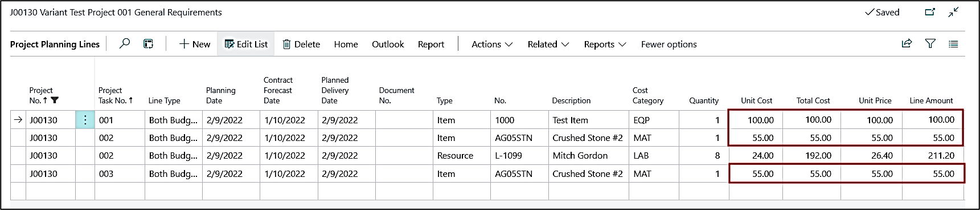980x210 pixels.
Task: Click the Line Amount column header
Action: 931,100
